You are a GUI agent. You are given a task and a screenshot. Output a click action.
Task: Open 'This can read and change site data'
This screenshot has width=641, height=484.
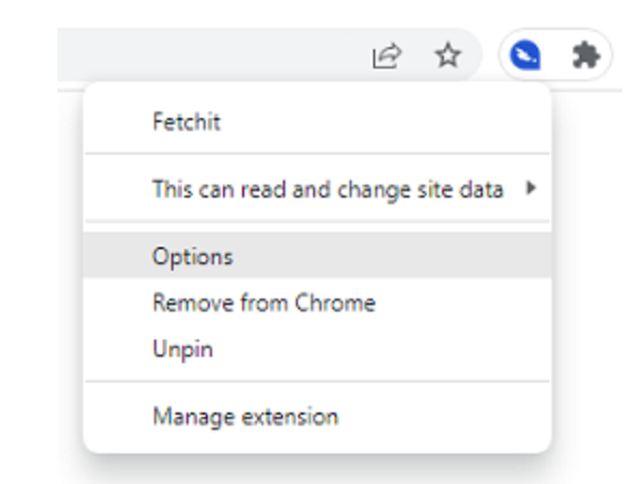[x=327, y=188]
